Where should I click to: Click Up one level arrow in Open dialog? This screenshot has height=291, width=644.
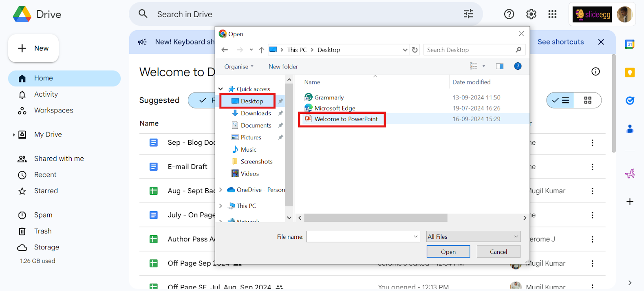point(261,50)
